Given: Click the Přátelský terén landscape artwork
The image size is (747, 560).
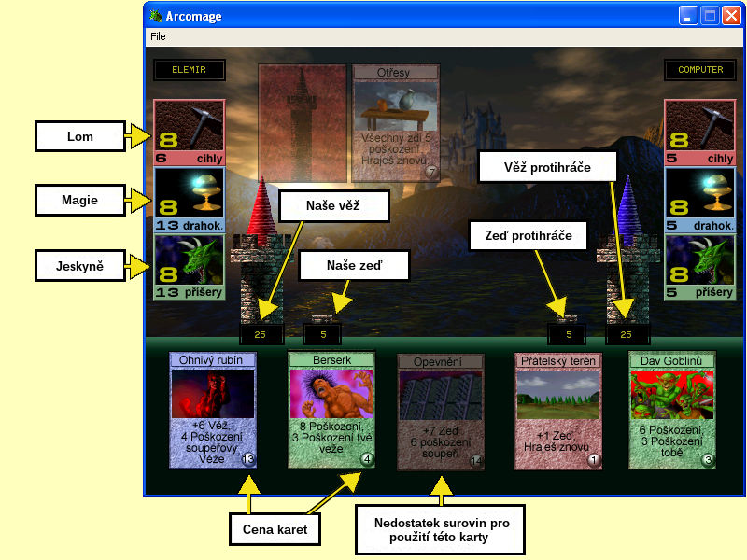Looking at the screenshot, I should point(557,395).
